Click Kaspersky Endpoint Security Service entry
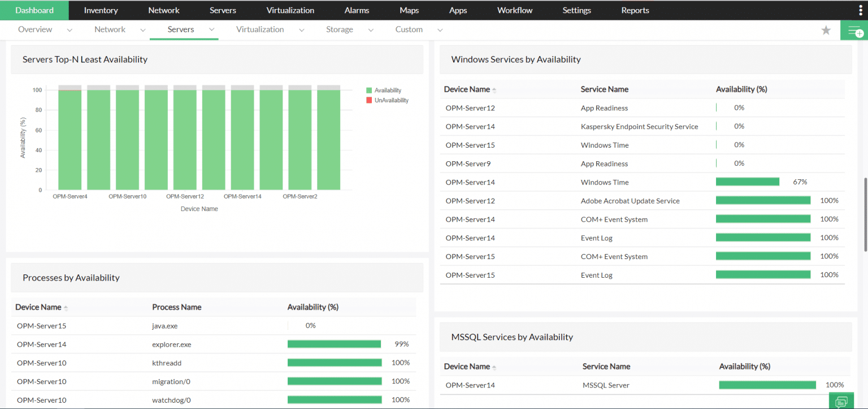 [x=640, y=127]
